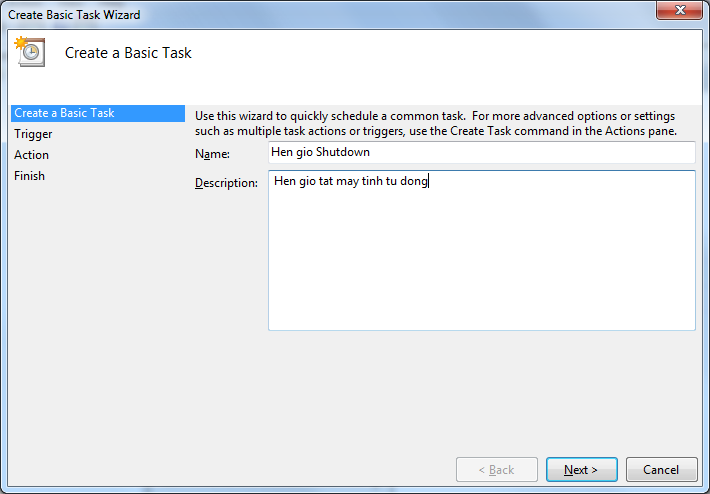Click the Description label
The image size is (710, 494).
click(x=226, y=183)
